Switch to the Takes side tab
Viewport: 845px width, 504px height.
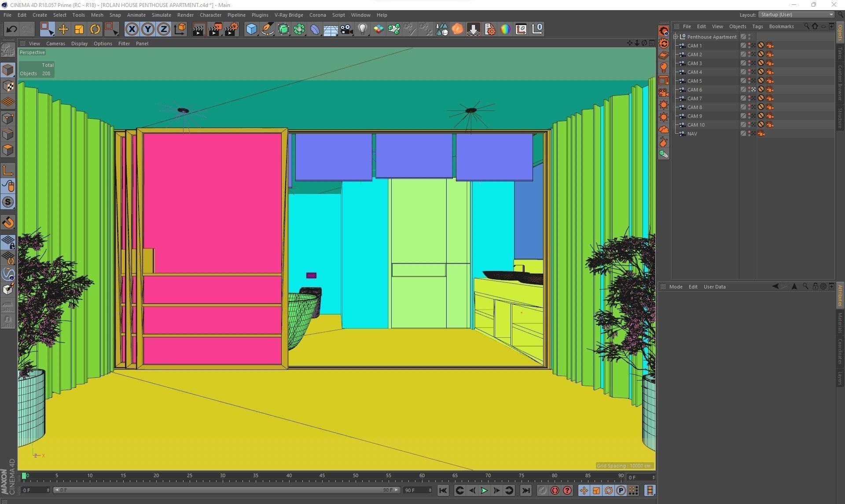tap(840, 53)
